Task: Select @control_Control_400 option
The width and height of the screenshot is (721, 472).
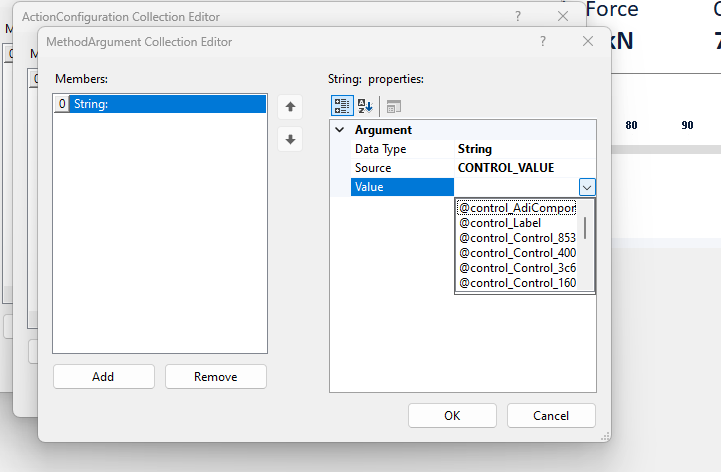Action: [517, 253]
